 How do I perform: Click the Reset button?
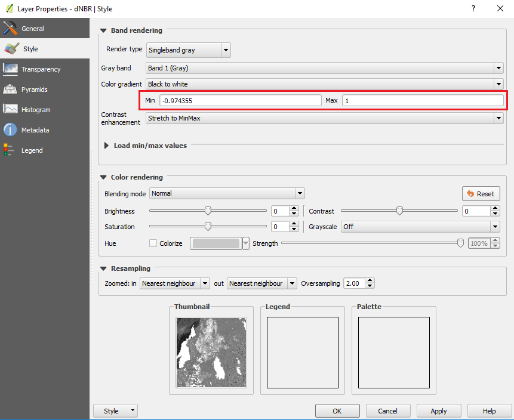click(x=481, y=194)
